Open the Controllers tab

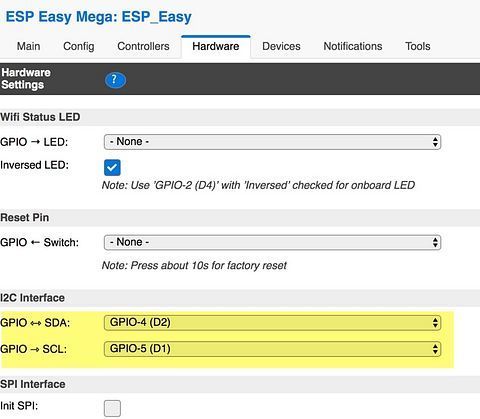pyautogui.click(x=143, y=46)
